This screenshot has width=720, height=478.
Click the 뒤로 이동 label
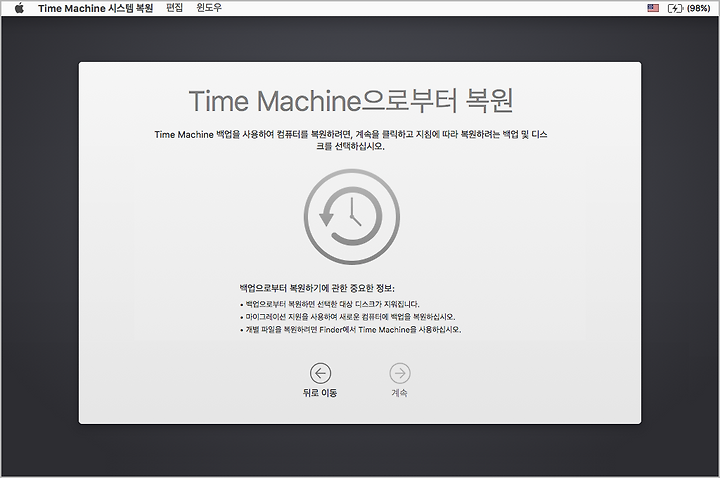pos(320,393)
